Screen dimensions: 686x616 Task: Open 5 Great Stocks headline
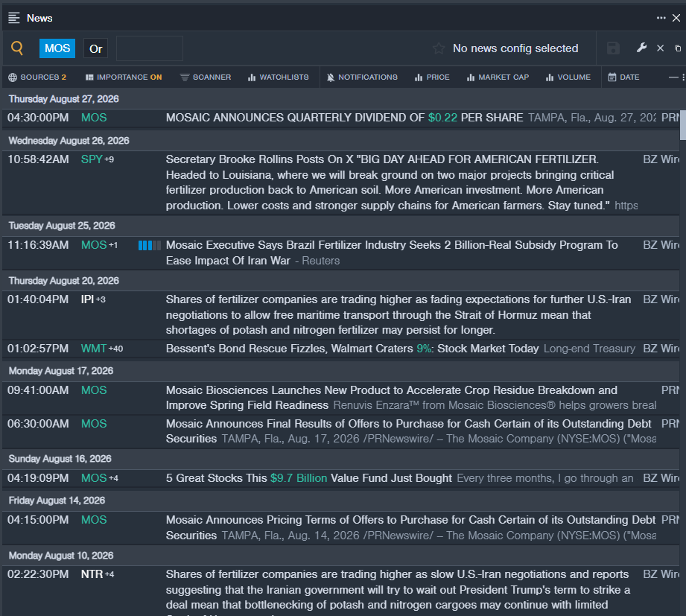tap(309, 478)
